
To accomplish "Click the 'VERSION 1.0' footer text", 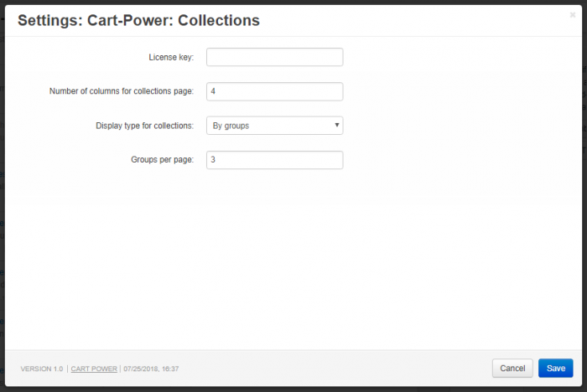I will [42, 369].
